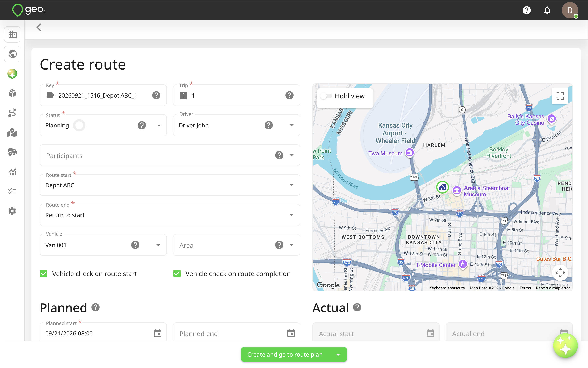Open user profile avatar D
The width and height of the screenshot is (588, 368).
tap(570, 10)
